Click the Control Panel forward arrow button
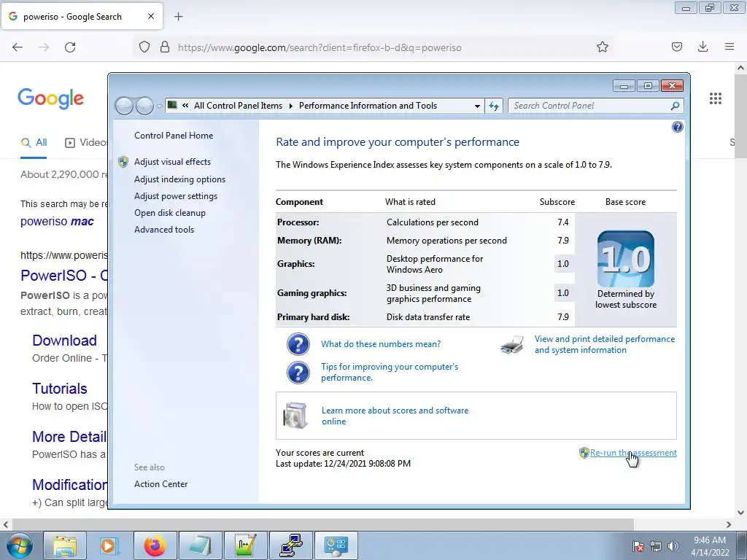The image size is (747, 560). pyautogui.click(x=145, y=106)
